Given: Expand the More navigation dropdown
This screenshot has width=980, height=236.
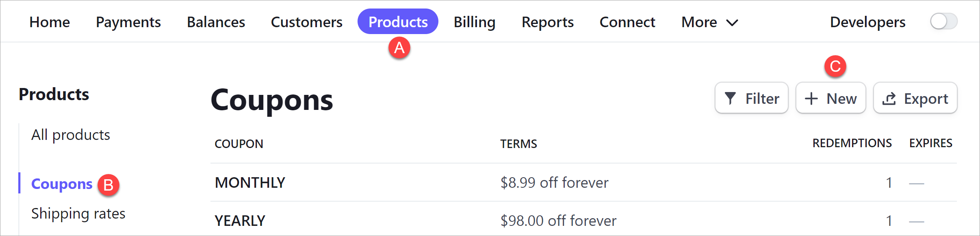Looking at the screenshot, I should coord(708,22).
